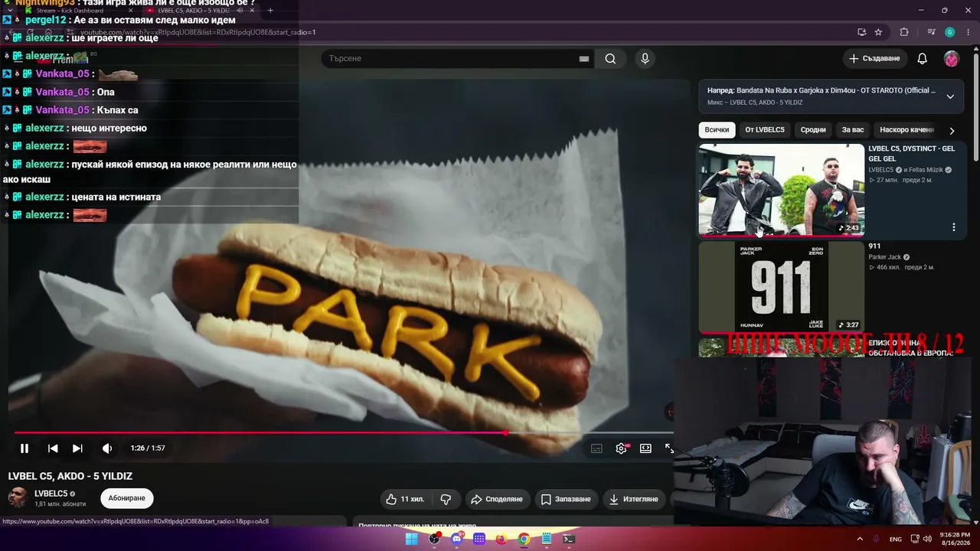
Task: Pause the video playback
Action: (24, 448)
